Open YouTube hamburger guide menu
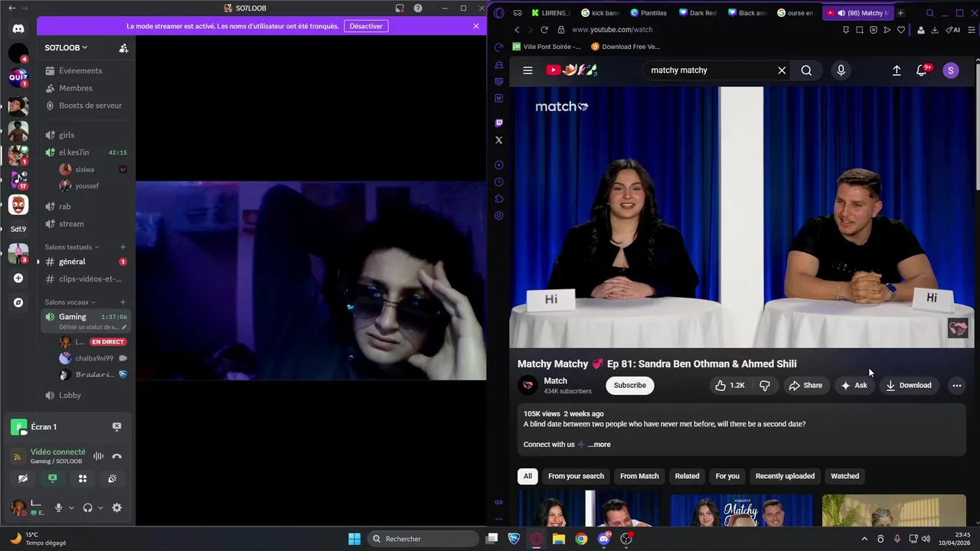The height and width of the screenshot is (551, 980). pyautogui.click(x=528, y=70)
